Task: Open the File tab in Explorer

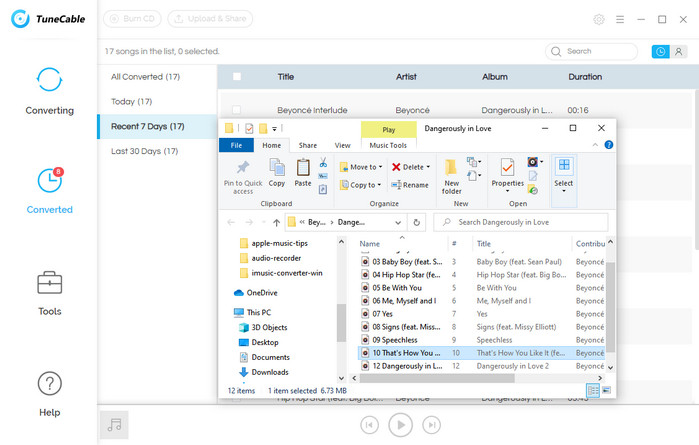Action: click(236, 145)
